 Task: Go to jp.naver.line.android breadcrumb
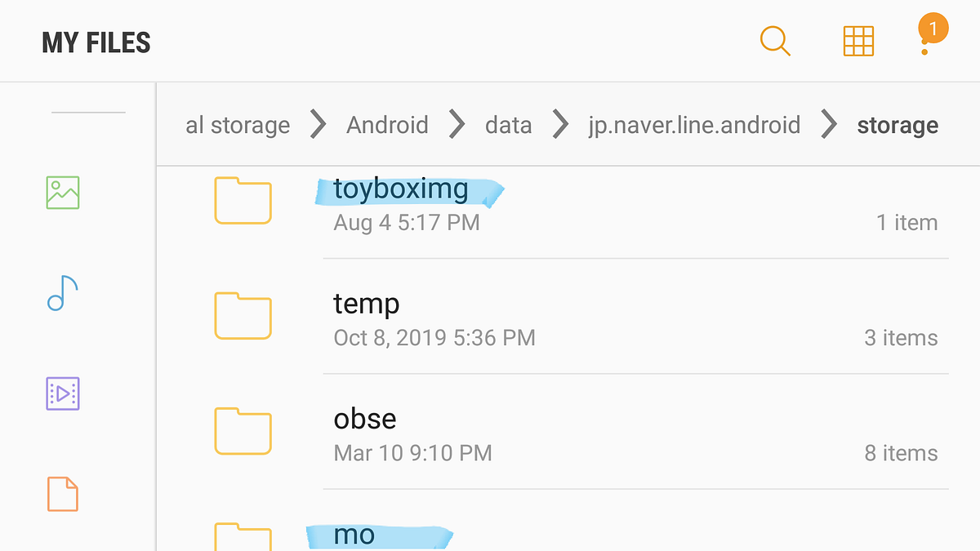[x=694, y=125]
